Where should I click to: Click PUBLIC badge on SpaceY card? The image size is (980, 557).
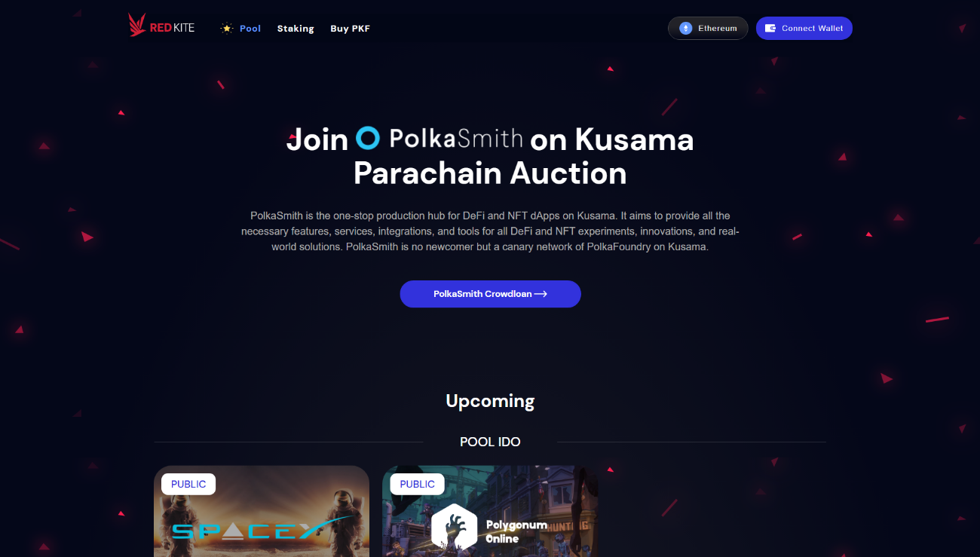click(188, 484)
